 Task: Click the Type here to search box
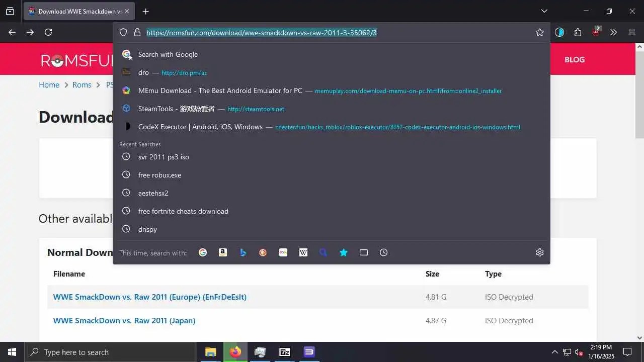(111, 352)
